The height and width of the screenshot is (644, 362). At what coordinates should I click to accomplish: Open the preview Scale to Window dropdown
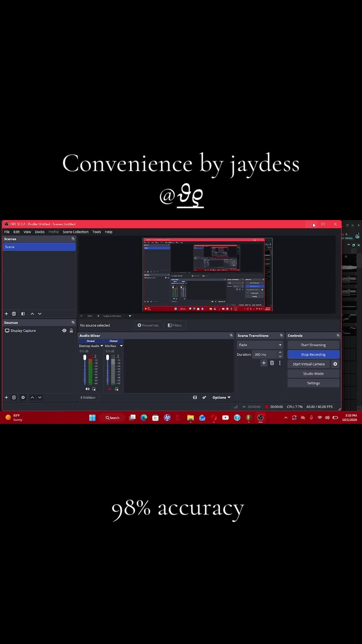pos(130,316)
